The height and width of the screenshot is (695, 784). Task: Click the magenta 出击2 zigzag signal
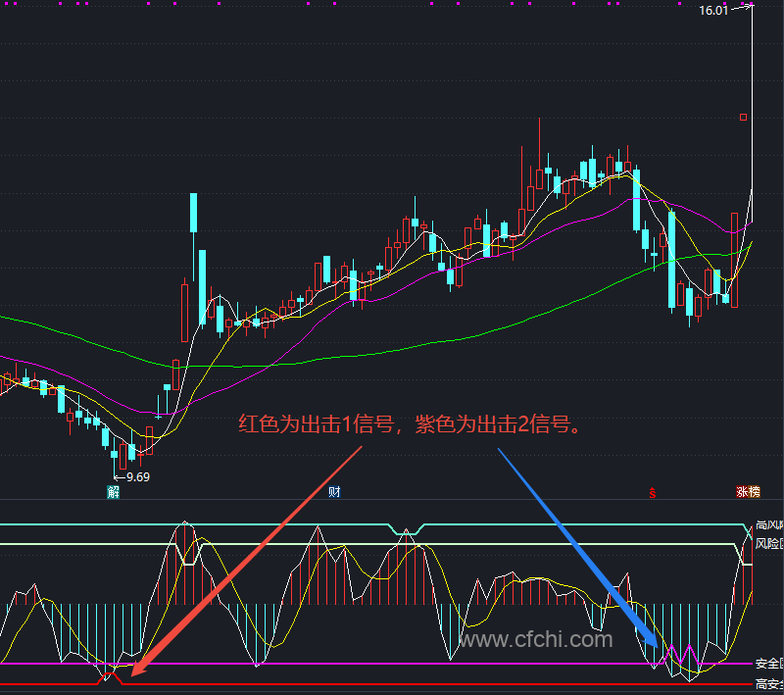click(x=680, y=655)
